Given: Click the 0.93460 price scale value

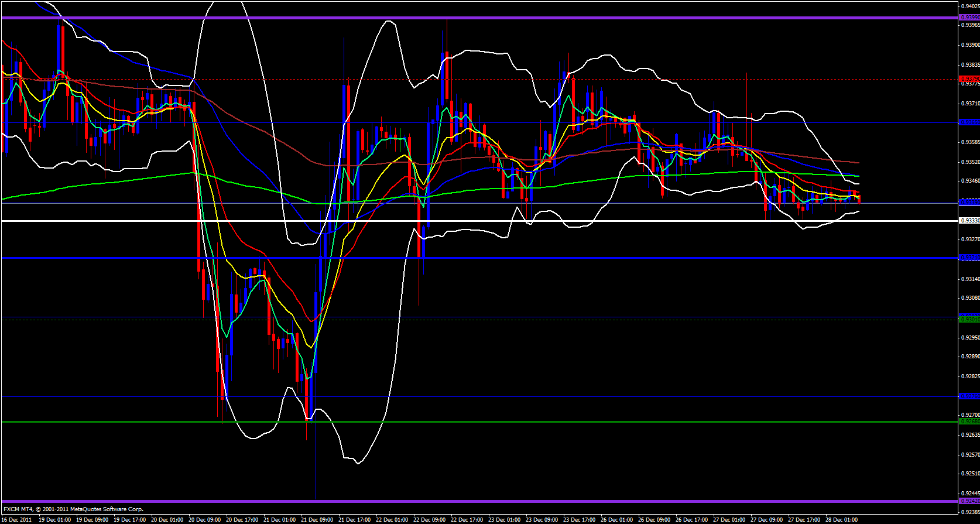Looking at the screenshot, I should point(970,180).
